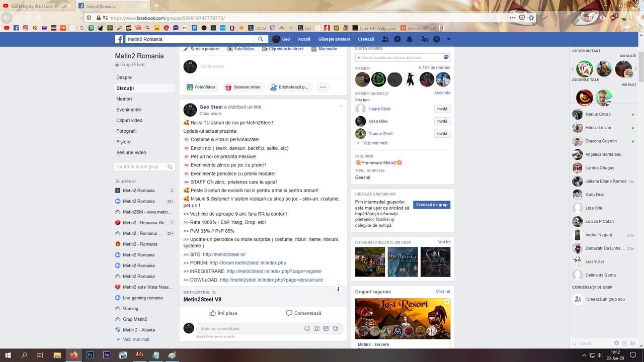The height and width of the screenshot is (362, 644).
Task: Open the quick help question mark icon
Action: coord(437,39)
